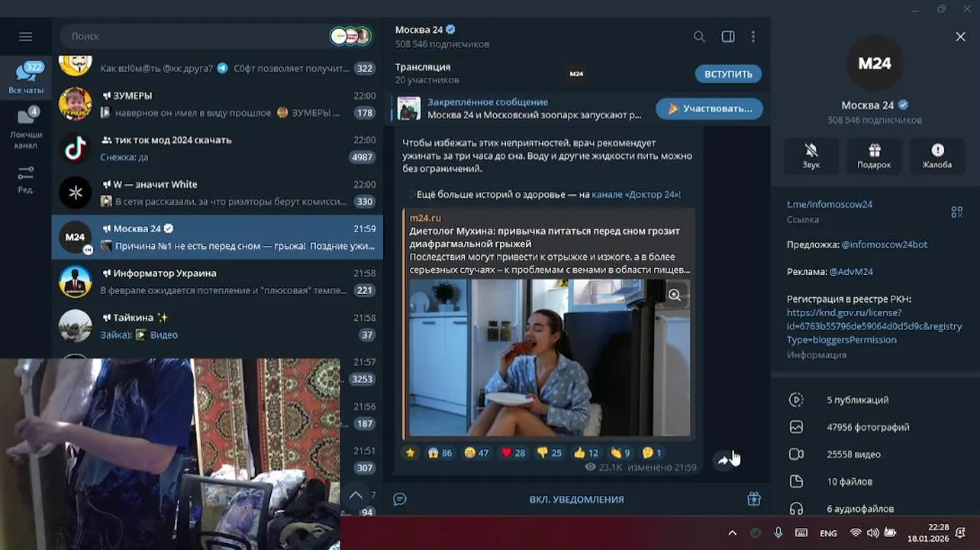980x550 pixels.
Task: Add star reaction to the post
Action: click(x=411, y=452)
